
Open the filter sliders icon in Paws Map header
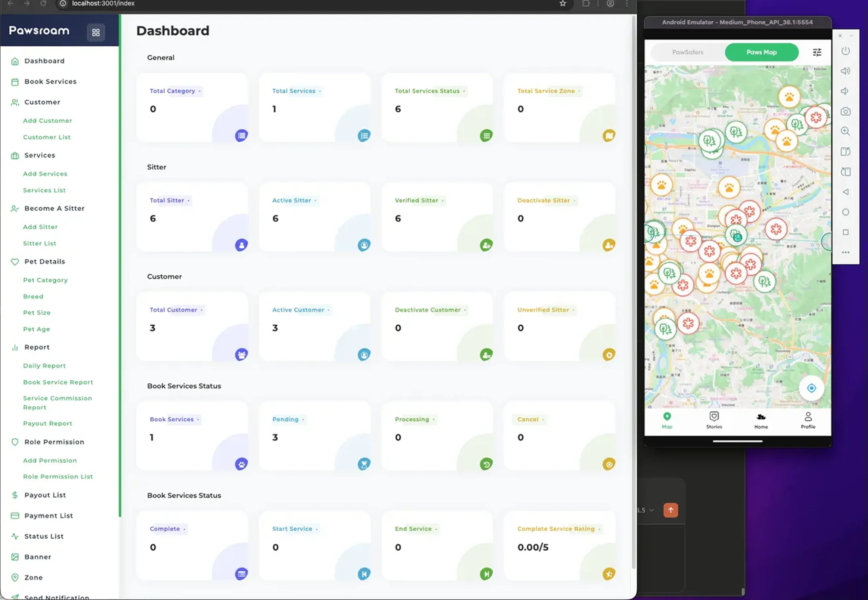tap(817, 52)
